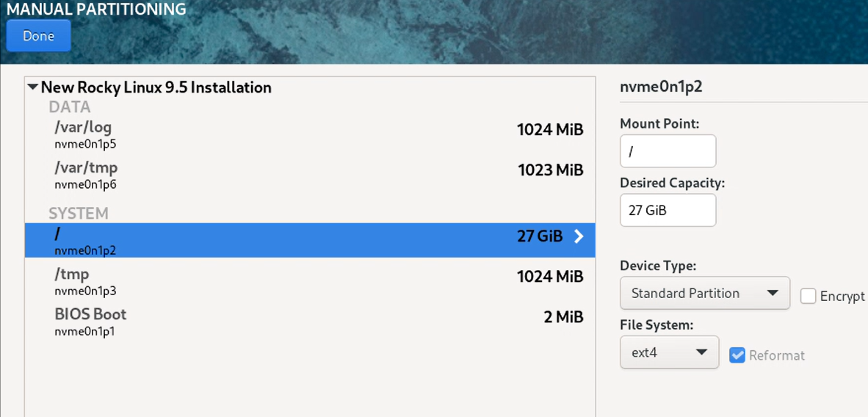Screen dimensions: 868x417
Task: Click the 2 MiB size value
Action: 563,317
